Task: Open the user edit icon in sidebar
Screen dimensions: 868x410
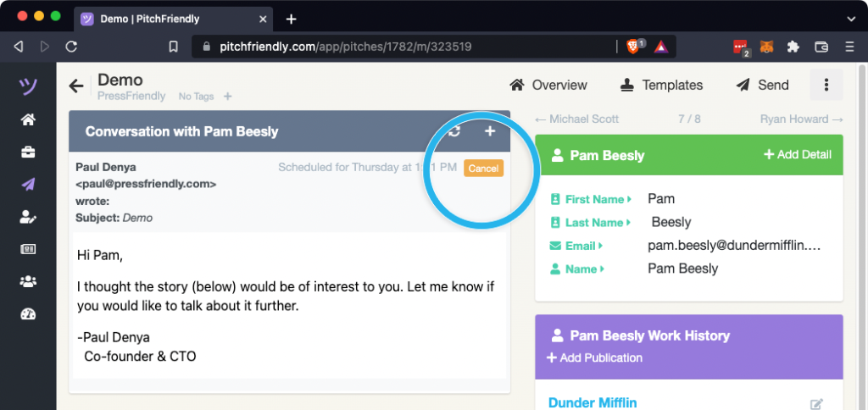Action: point(28,217)
